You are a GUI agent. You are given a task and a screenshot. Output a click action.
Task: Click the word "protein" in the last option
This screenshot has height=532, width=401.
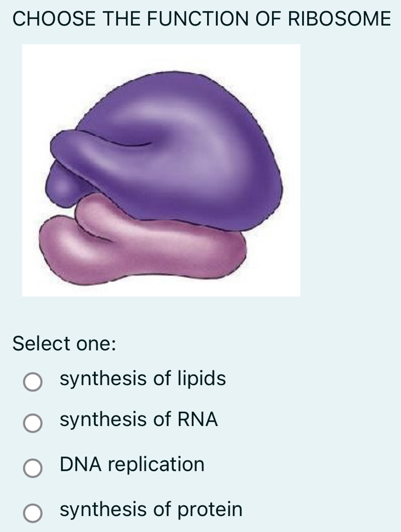click(x=209, y=510)
